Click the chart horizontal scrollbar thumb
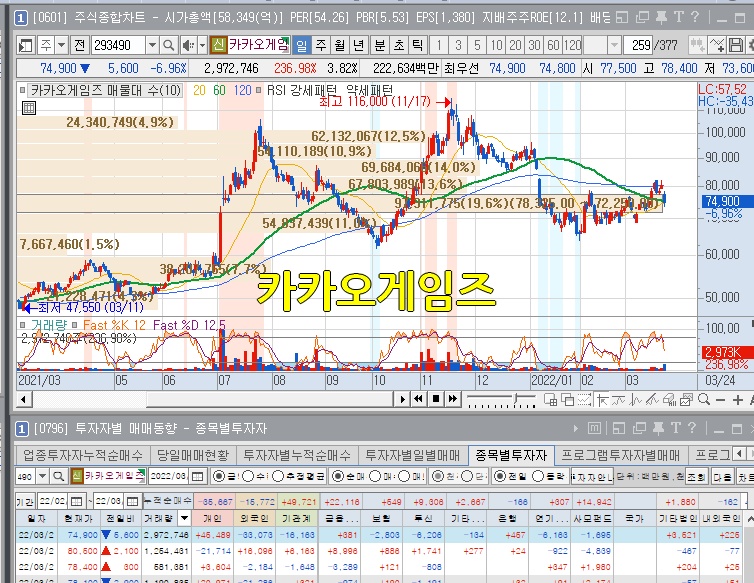The width and height of the screenshot is (754, 583). tap(270, 399)
